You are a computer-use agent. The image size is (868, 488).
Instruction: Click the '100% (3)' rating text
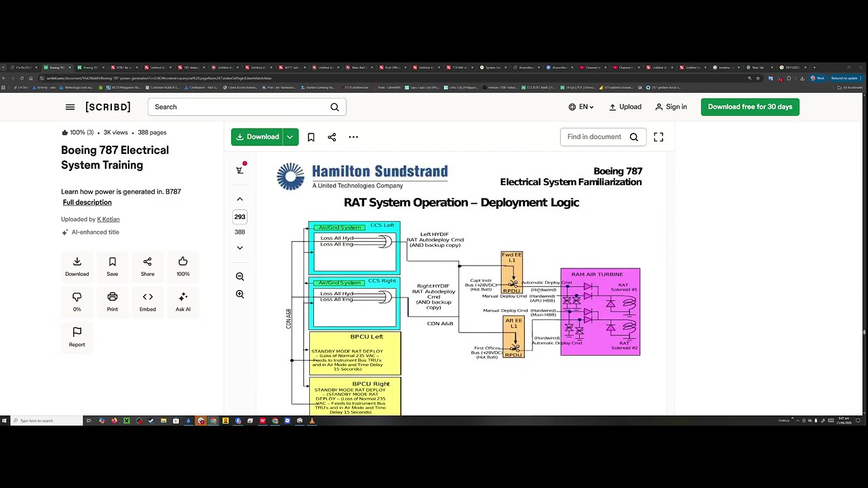(x=81, y=133)
